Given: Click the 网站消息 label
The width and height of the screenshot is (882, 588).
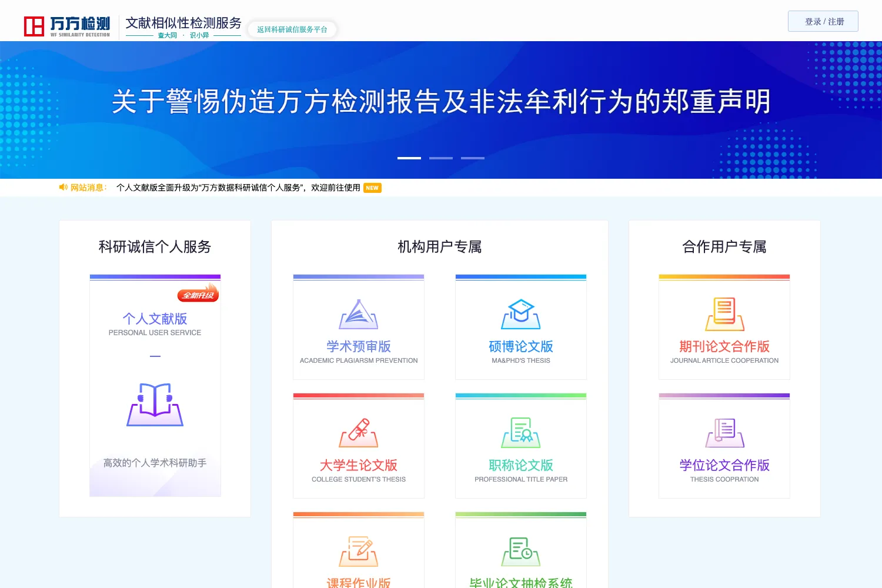Looking at the screenshot, I should [88, 188].
